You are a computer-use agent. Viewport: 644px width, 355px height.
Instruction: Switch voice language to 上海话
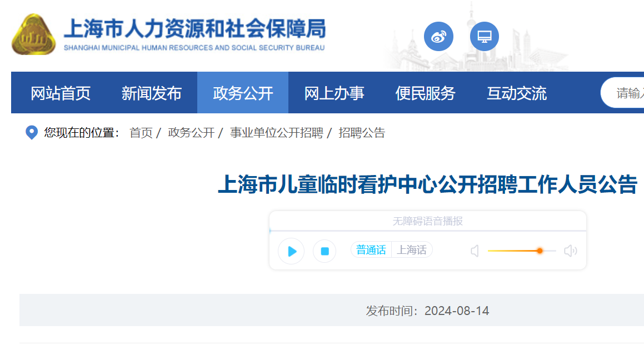(412, 250)
